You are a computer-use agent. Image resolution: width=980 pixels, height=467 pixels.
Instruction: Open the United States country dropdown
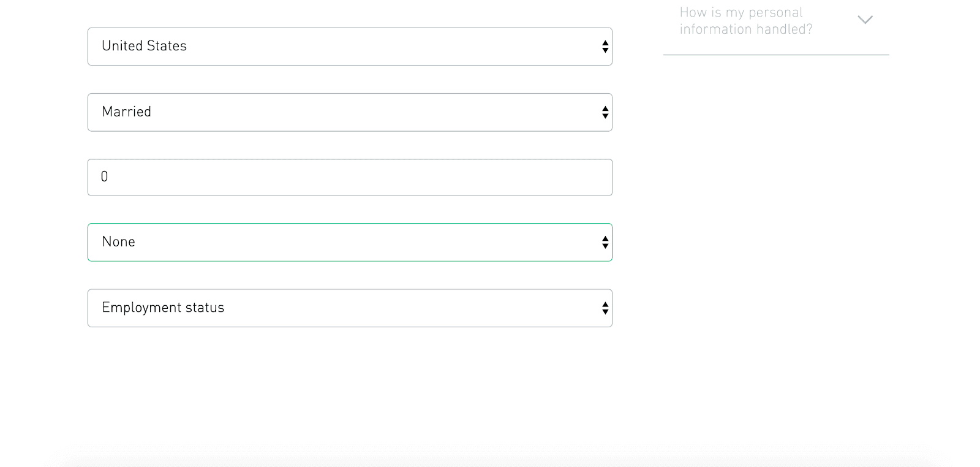click(350, 47)
